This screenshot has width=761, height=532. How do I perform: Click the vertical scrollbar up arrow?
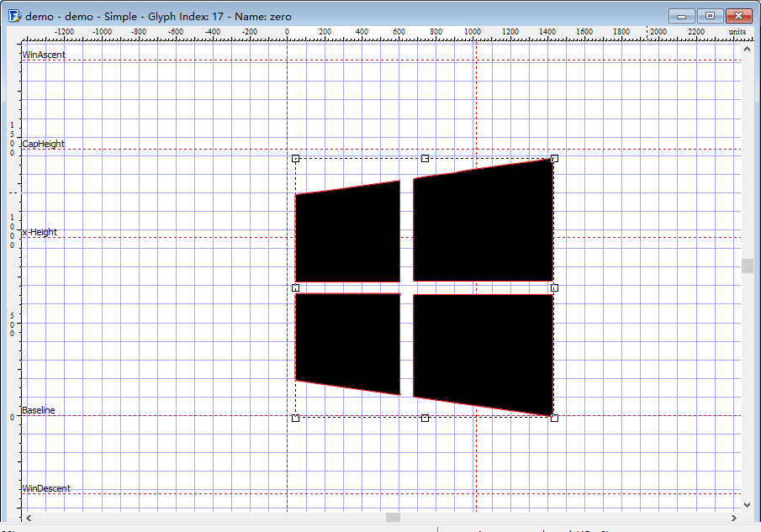(747, 49)
